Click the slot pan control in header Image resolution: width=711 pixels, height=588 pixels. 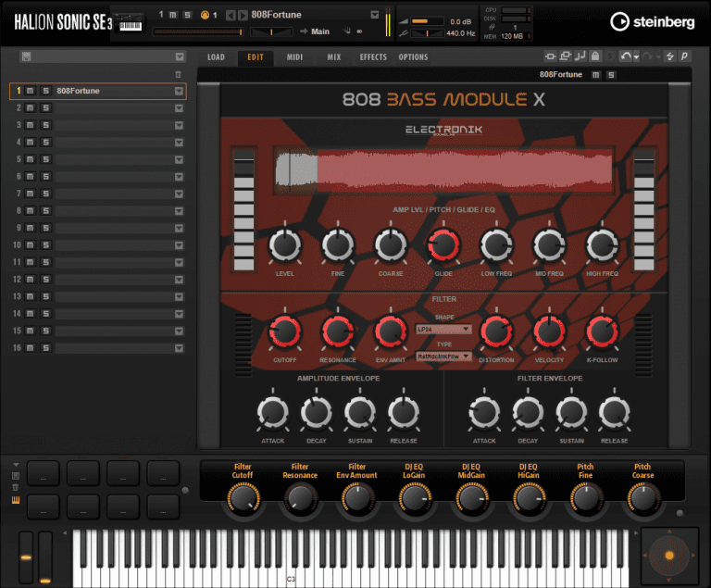(x=271, y=31)
